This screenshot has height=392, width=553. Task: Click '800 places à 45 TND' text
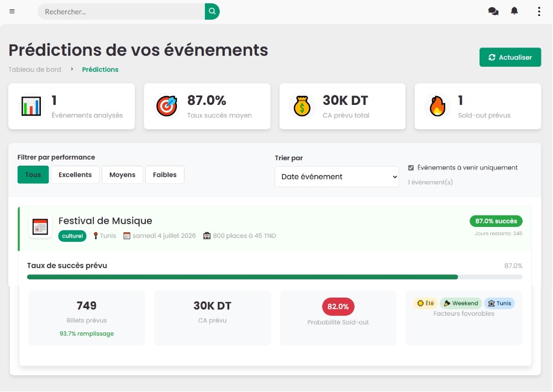[244, 236]
